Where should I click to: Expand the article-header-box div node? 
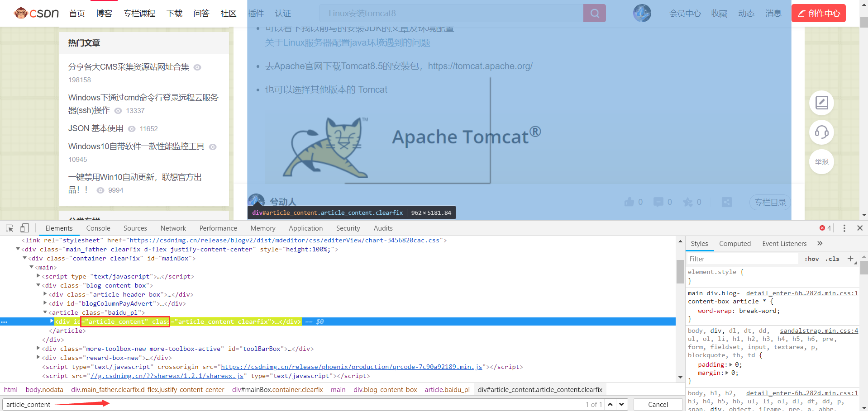[45, 294]
